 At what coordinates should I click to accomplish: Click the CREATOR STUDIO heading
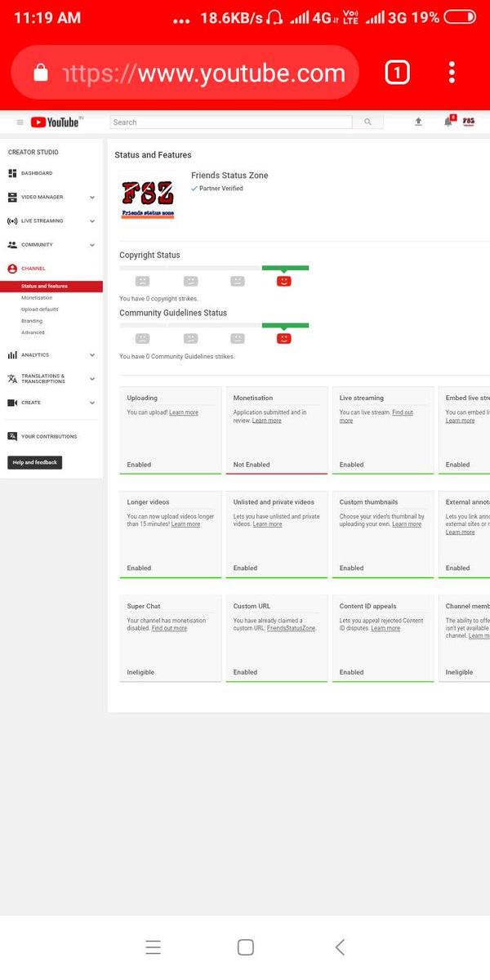pos(33,153)
